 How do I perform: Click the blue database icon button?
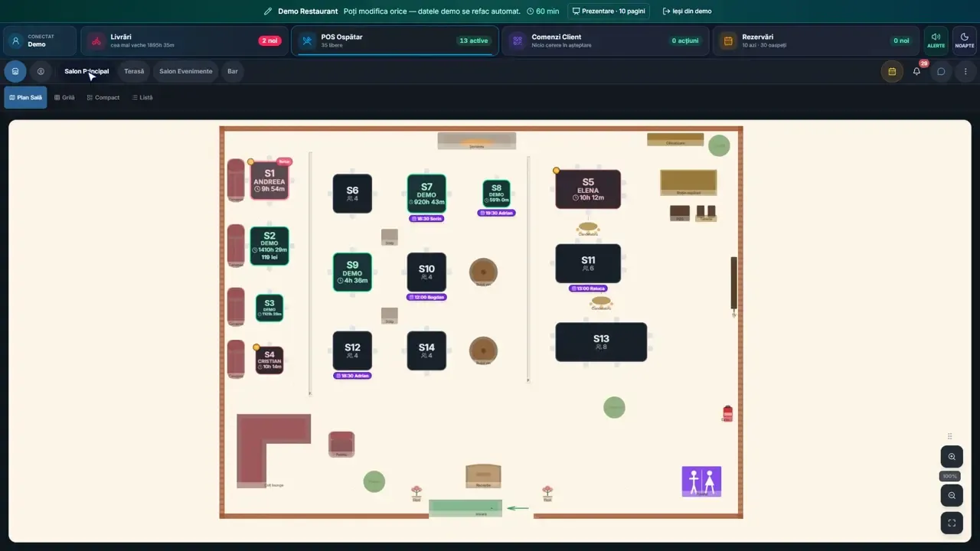[15, 71]
